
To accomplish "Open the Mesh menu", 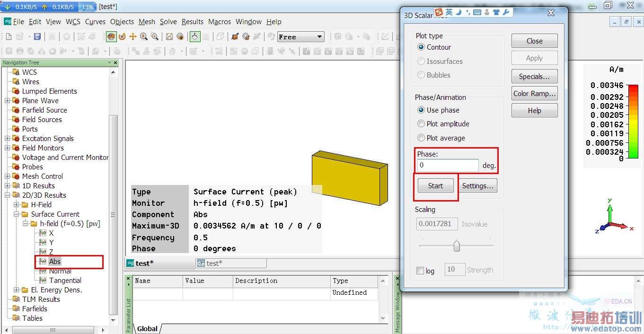I will pos(147,21).
